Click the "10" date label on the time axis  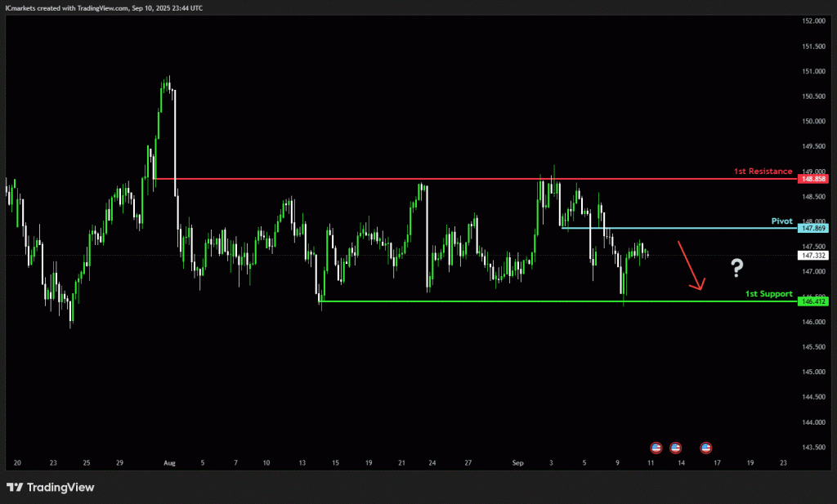266,463
